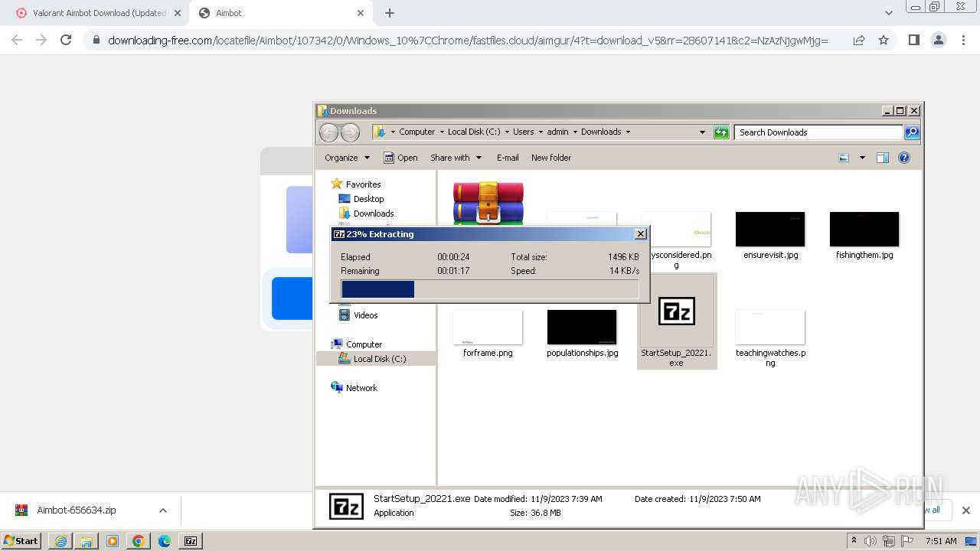
Task: Open Aimbot-656634.zip from download bar
Action: coord(77,510)
